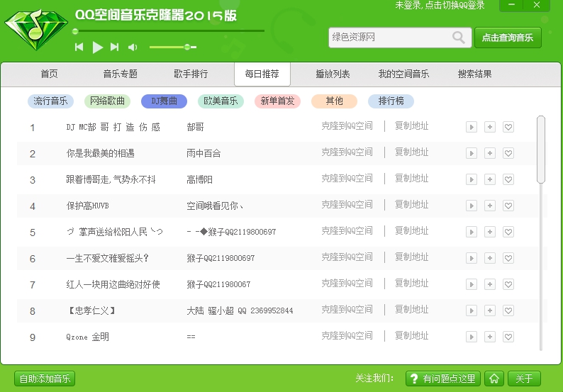Copy address 复制地址 for song 2
Screen dimensions: 563x392
point(411,152)
